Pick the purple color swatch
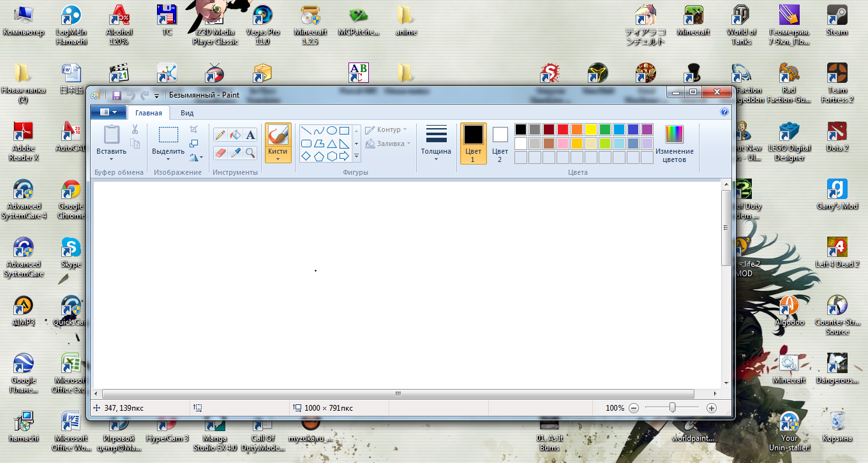This screenshot has width=868, height=463. (647, 129)
